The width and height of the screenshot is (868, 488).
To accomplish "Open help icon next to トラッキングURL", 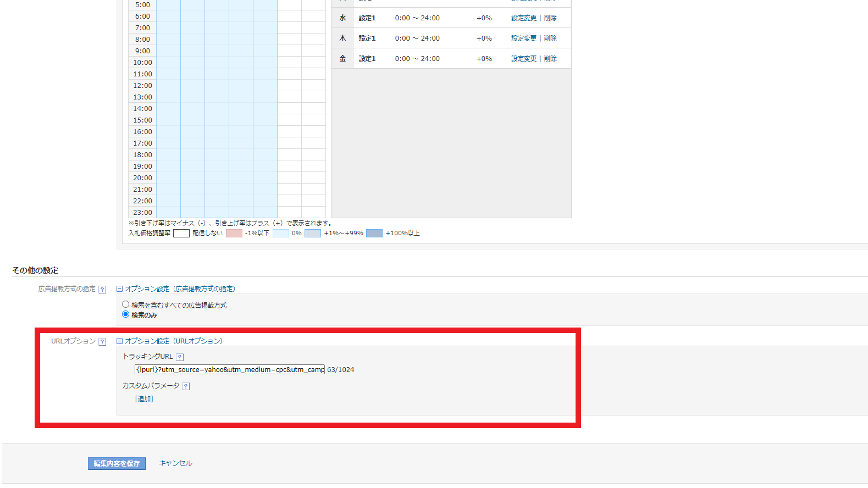I will click(x=180, y=357).
